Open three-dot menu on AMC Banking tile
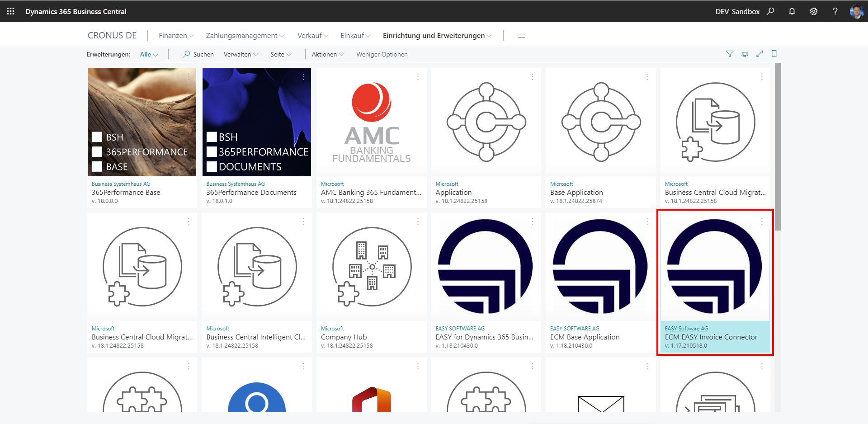 pos(418,77)
